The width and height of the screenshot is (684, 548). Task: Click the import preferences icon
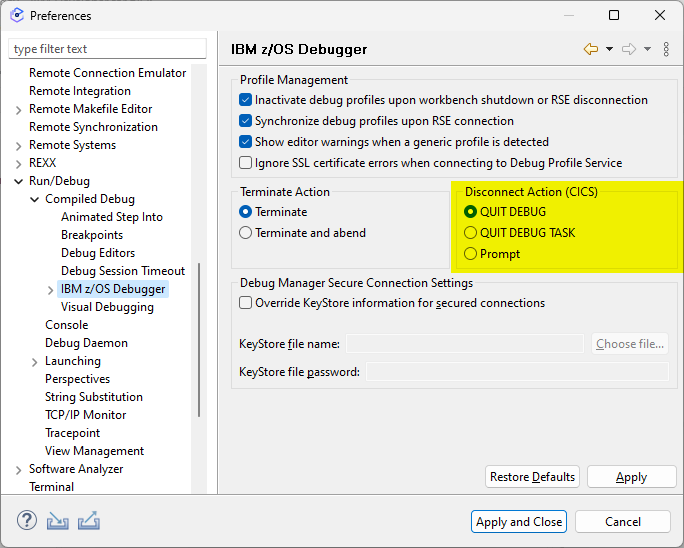(58, 521)
